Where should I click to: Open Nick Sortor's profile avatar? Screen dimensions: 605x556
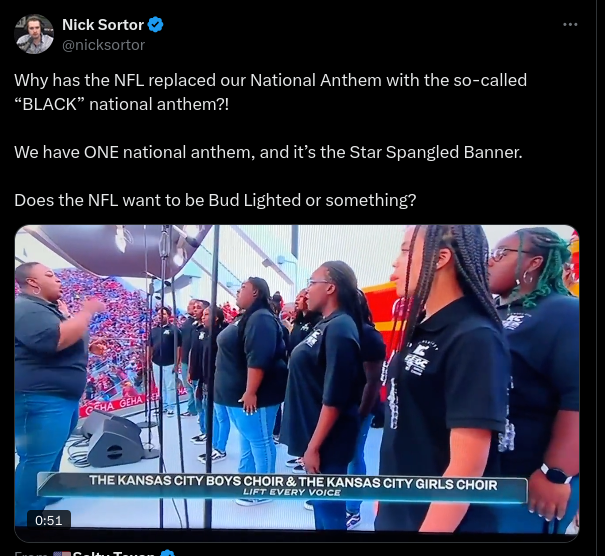(x=34, y=34)
